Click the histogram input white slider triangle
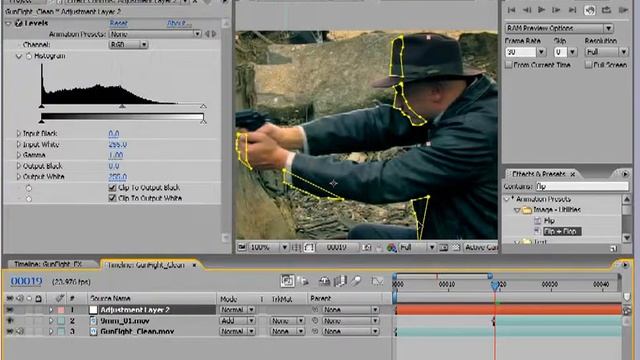640x360 pixels. pyautogui.click(x=203, y=106)
